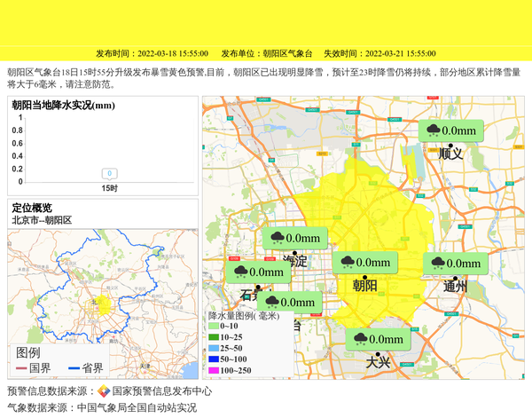Click the snow cloud icon above 大兴
This screenshot has width=532, height=418.
[360, 339]
